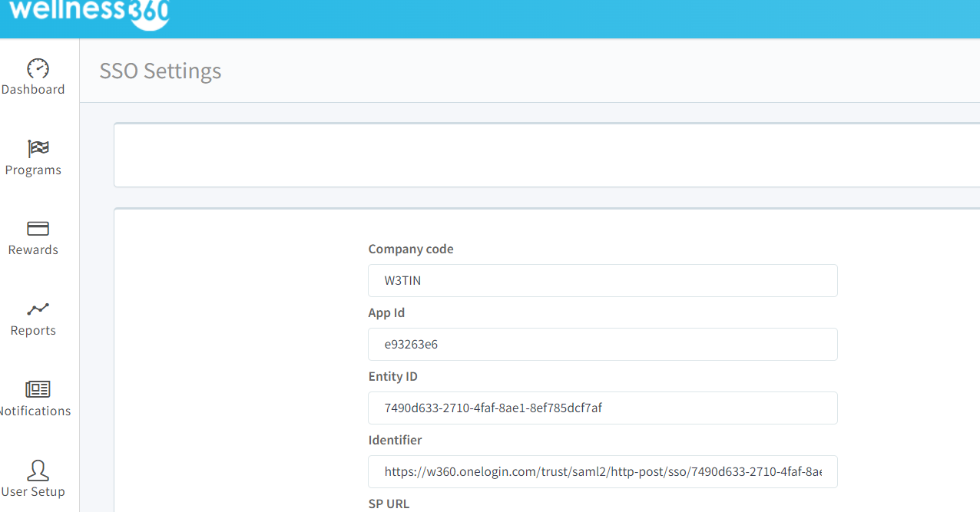Screen dimensions: 980x512
Task: Click the Entity ID input field
Action: (x=603, y=408)
